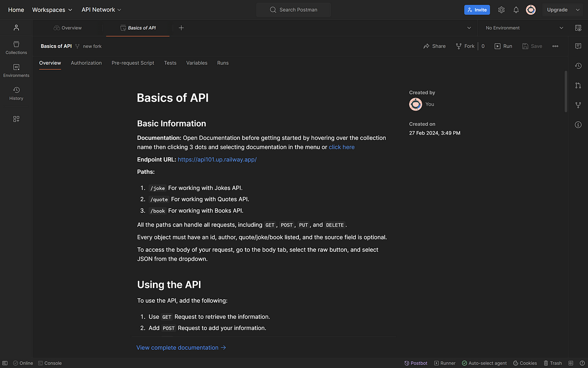
Task: Open Cookies manager in status bar
Action: tap(525, 363)
